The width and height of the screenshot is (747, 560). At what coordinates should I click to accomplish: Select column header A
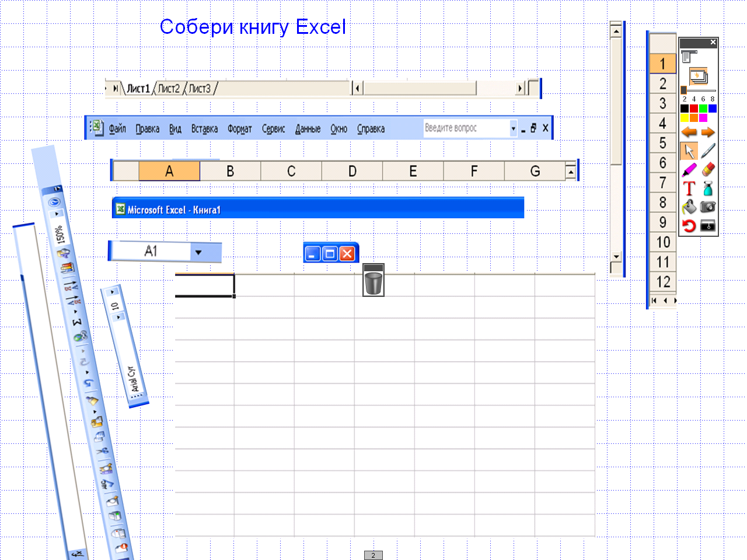[x=169, y=171]
